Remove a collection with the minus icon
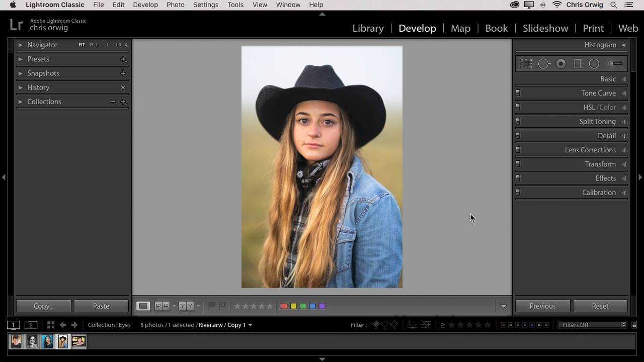The height and width of the screenshot is (362, 644). (x=113, y=102)
